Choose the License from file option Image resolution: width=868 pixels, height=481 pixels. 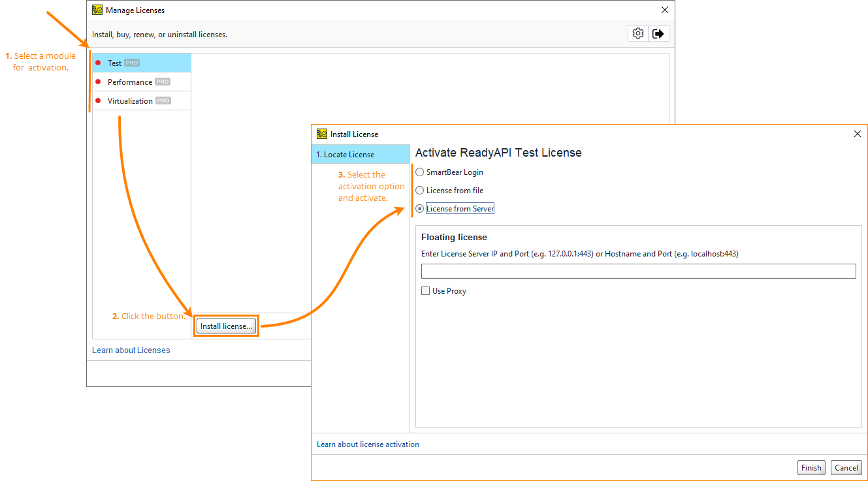pyautogui.click(x=450, y=191)
